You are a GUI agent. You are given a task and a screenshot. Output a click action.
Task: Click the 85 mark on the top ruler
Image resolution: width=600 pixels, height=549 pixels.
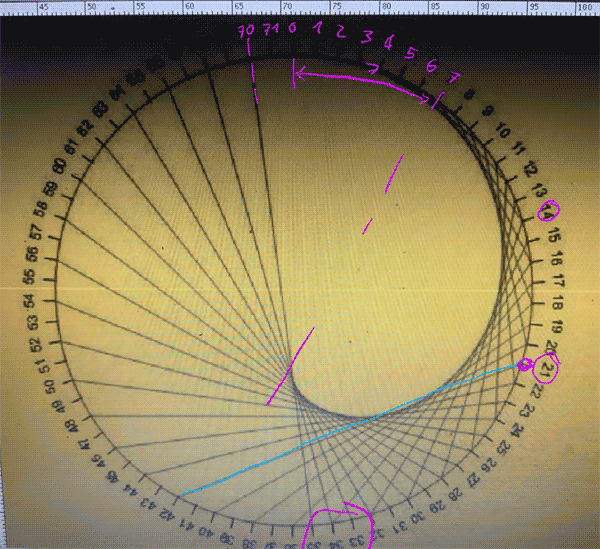(435, 7)
